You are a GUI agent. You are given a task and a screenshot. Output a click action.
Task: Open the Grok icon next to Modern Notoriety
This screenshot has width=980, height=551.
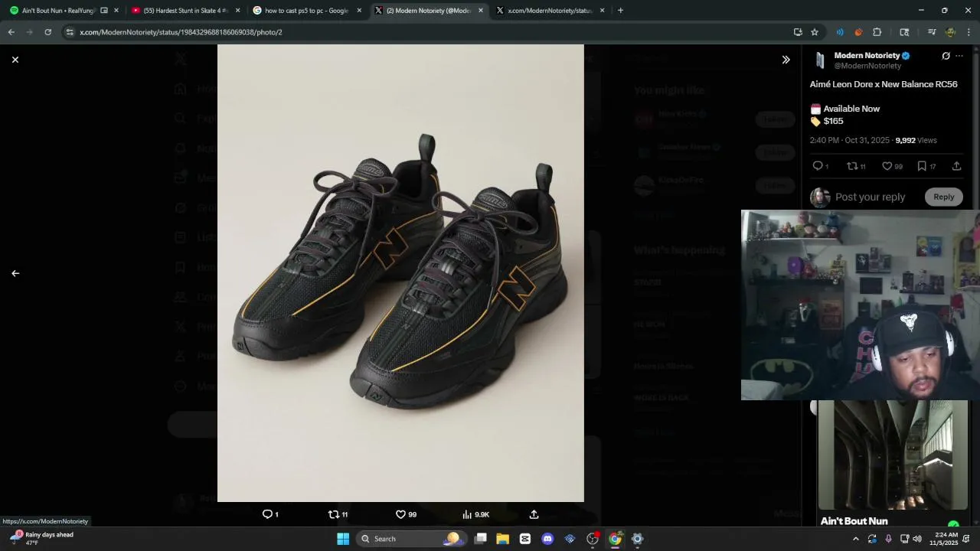(946, 56)
